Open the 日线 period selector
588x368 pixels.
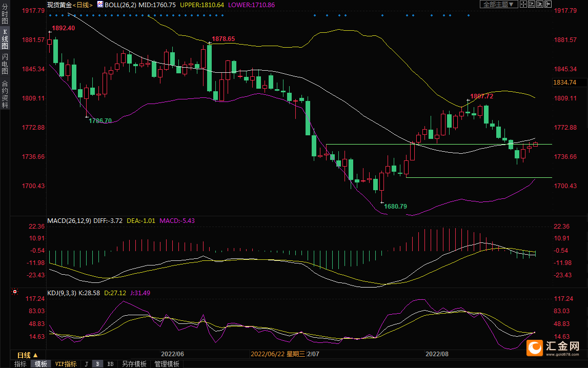tap(27, 355)
